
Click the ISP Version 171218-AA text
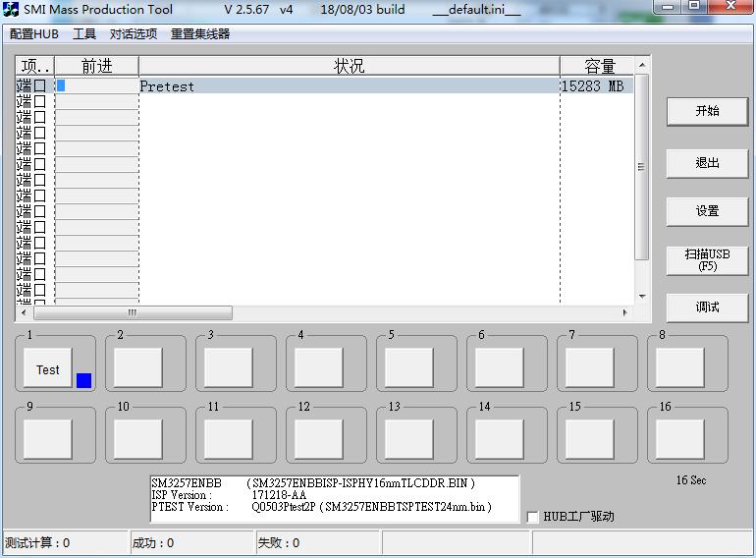pos(229,495)
